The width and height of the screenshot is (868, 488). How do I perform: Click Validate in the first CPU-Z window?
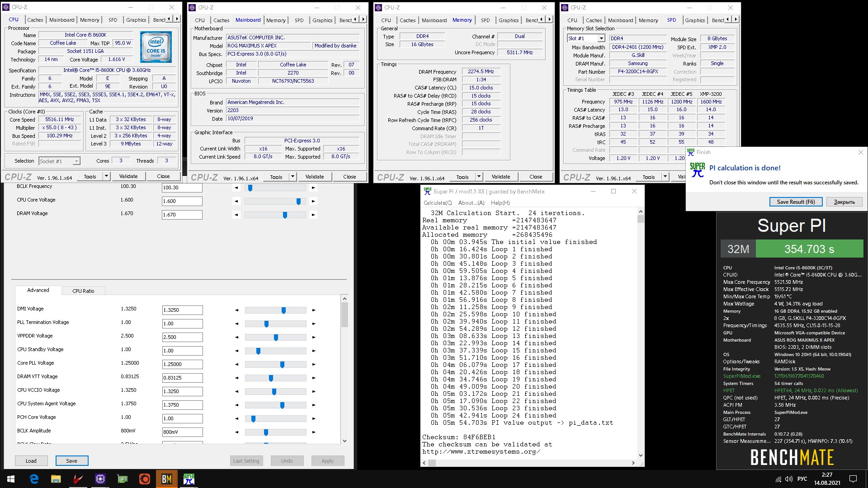coord(128,176)
